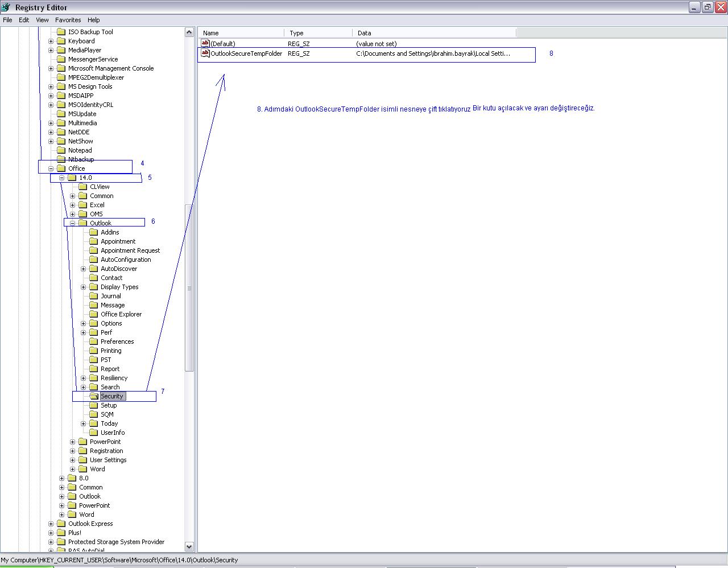Open the Help menu
This screenshot has width=728, height=568.
93,19
